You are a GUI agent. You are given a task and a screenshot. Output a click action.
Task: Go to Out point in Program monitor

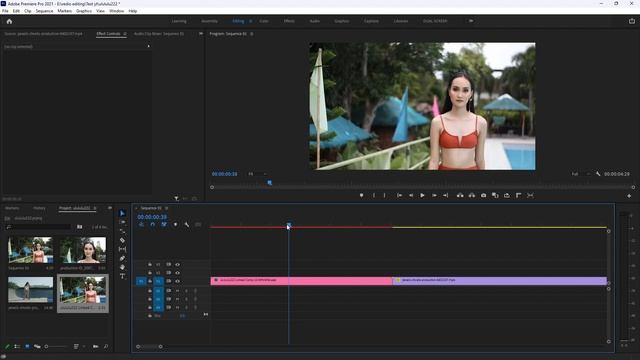[446, 196]
